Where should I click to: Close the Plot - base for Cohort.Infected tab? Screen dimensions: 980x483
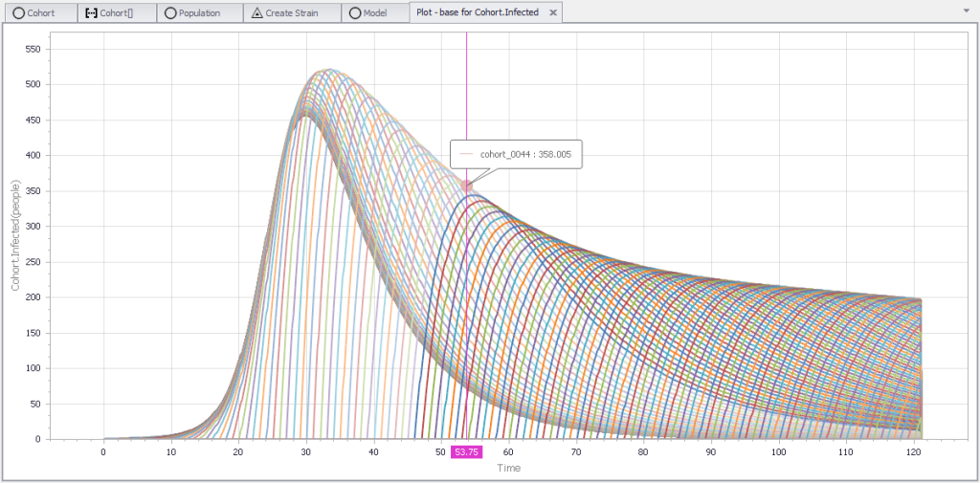(551, 12)
